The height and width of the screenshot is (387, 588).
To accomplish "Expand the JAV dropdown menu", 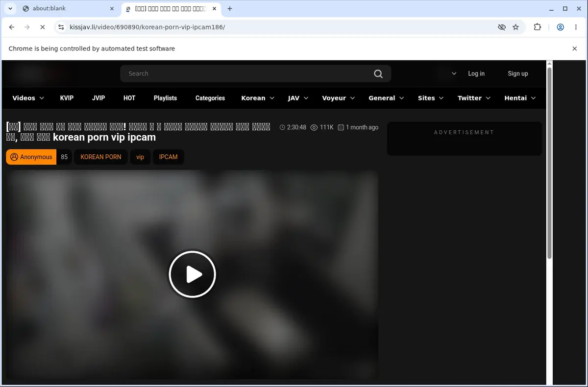I will (298, 98).
